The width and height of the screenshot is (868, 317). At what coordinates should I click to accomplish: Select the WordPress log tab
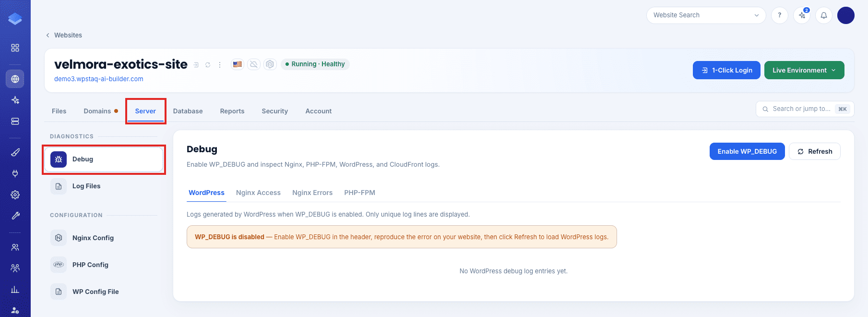point(206,193)
